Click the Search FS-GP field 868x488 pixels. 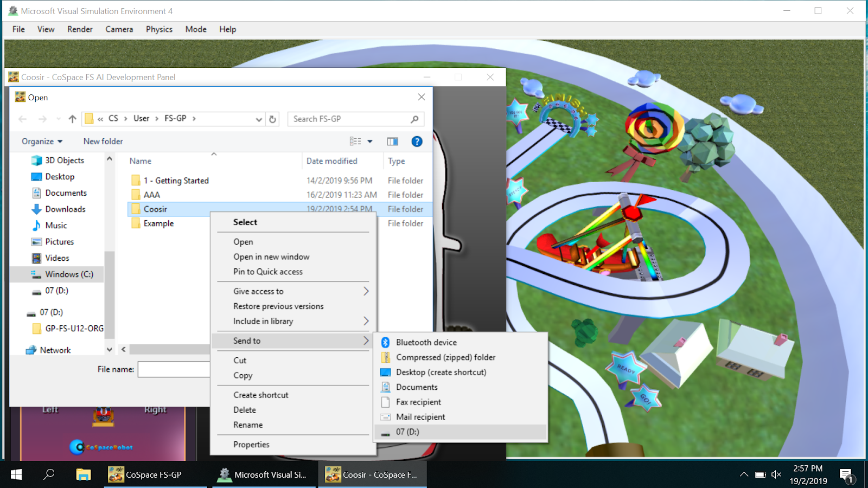[355, 119]
